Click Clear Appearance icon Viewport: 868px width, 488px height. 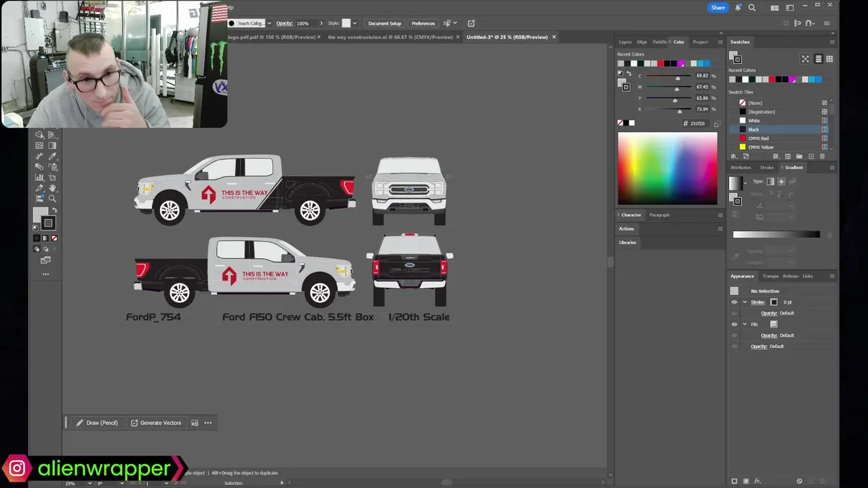click(x=800, y=481)
